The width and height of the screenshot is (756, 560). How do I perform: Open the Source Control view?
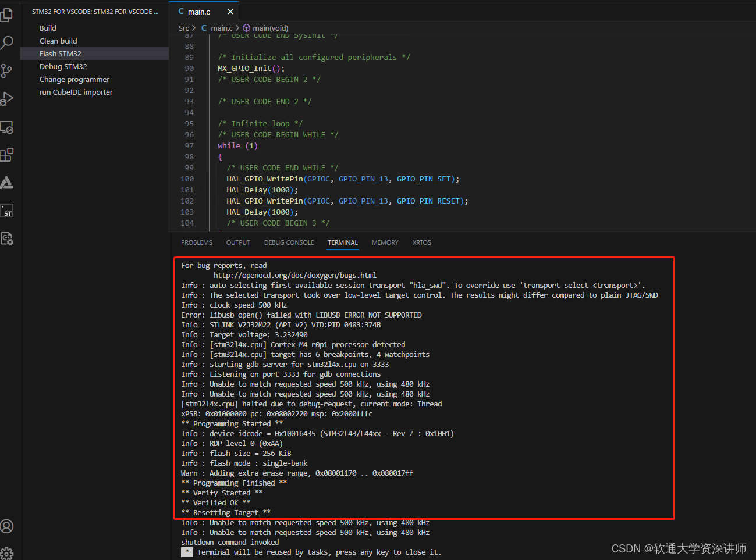tap(7, 71)
